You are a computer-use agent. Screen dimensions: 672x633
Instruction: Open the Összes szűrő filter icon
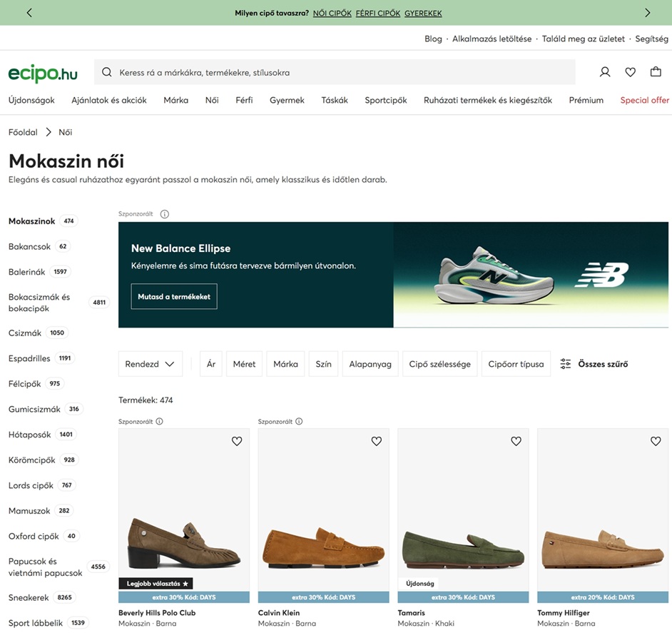[x=566, y=364]
